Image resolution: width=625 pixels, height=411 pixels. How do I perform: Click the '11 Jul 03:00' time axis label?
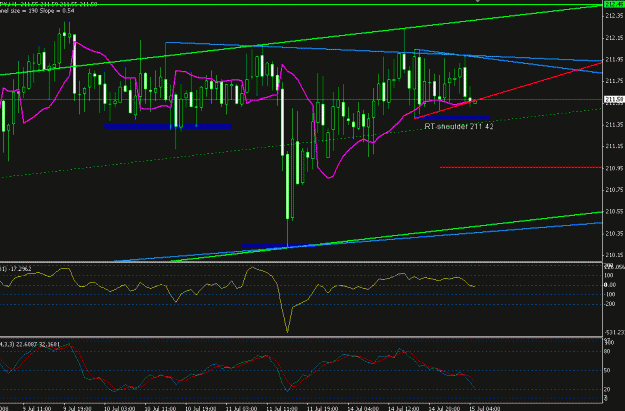click(241, 408)
